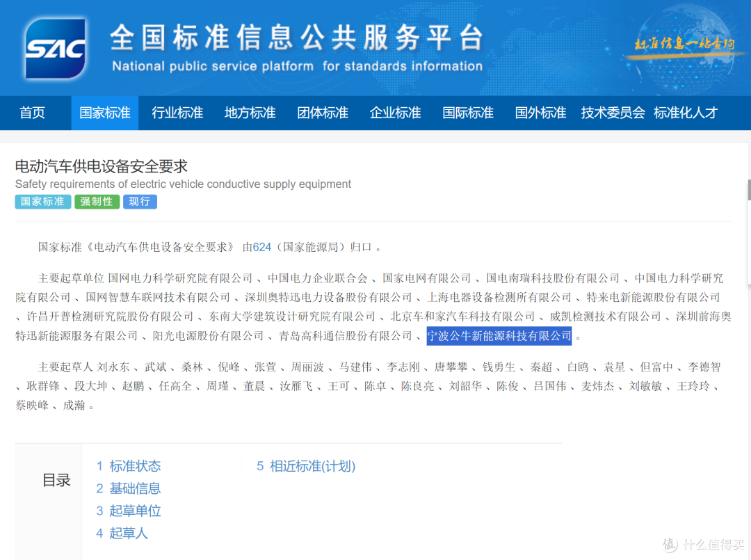Jump to 4 起草人 section
The height and width of the screenshot is (560, 751).
(x=122, y=533)
